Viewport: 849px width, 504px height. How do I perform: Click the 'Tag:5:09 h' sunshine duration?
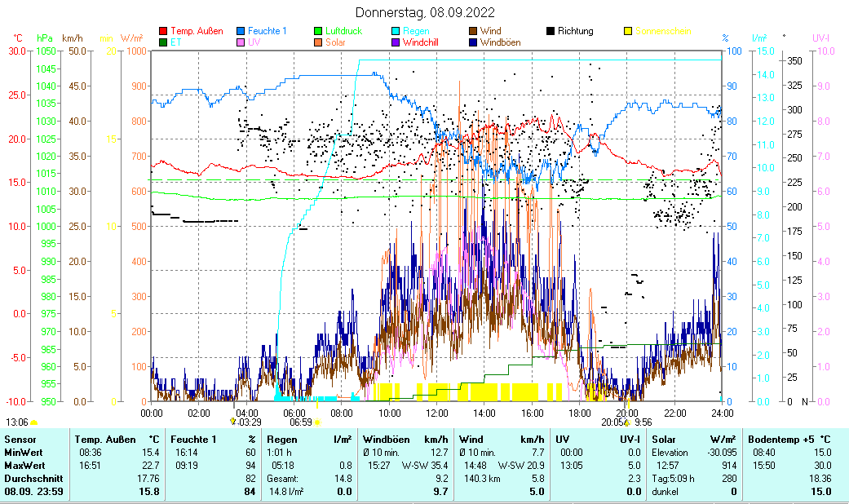click(x=673, y=479)
